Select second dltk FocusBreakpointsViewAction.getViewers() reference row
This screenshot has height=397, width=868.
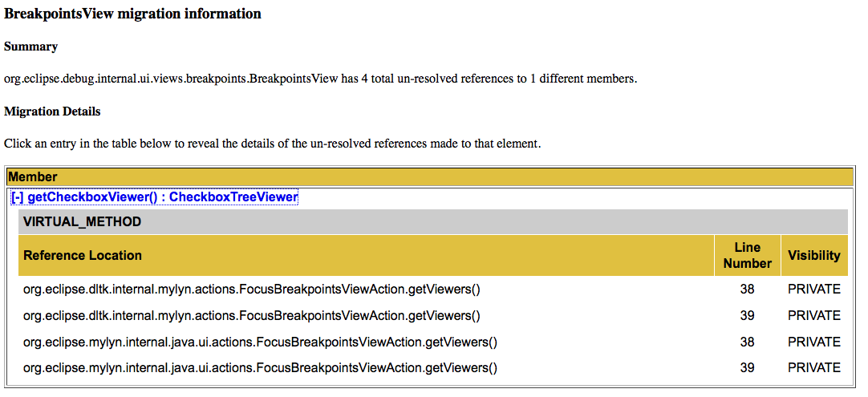pos(433,316)
